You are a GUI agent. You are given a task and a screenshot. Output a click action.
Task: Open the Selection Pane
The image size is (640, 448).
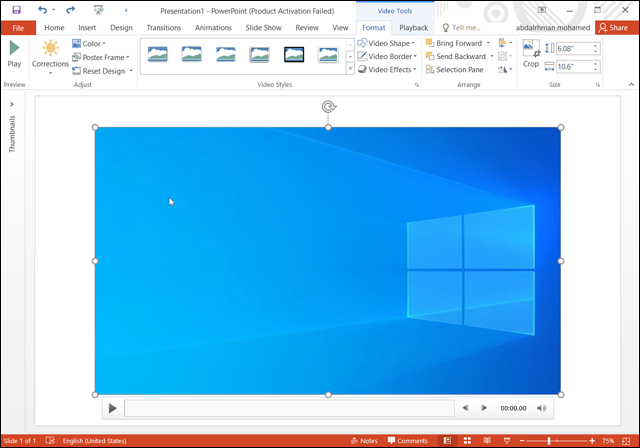click(x=454, y=70)
